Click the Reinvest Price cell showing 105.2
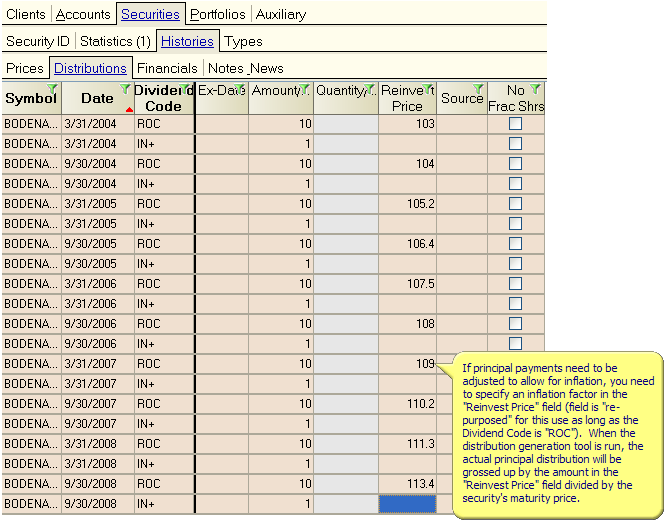The image size is (666, 523). [407, 204]
